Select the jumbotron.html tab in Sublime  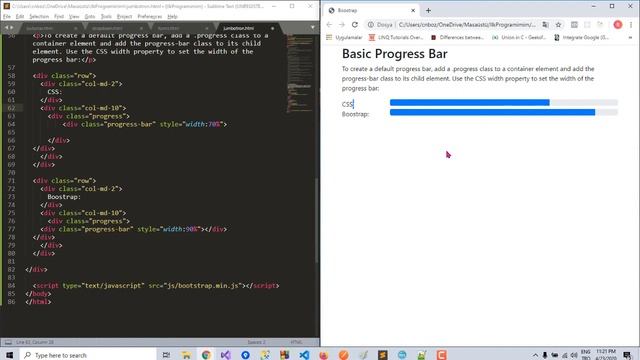[x=239, y=28]
